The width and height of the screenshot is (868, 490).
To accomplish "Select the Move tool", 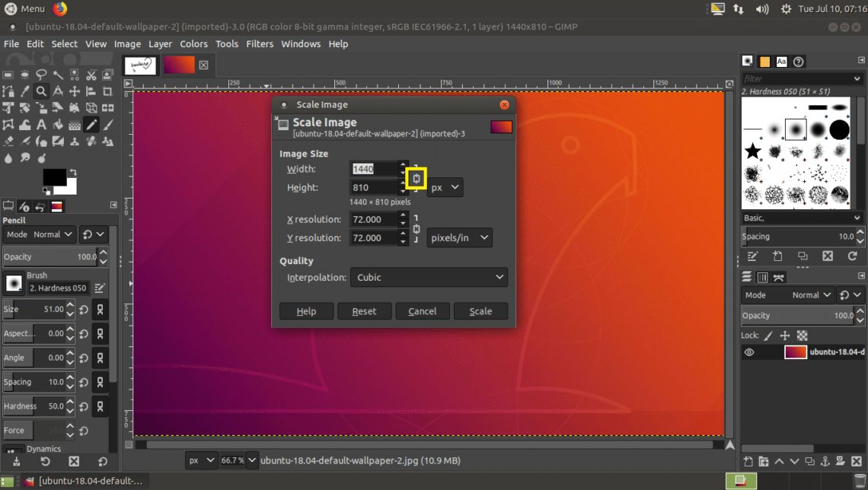I will tap(75, 91).
